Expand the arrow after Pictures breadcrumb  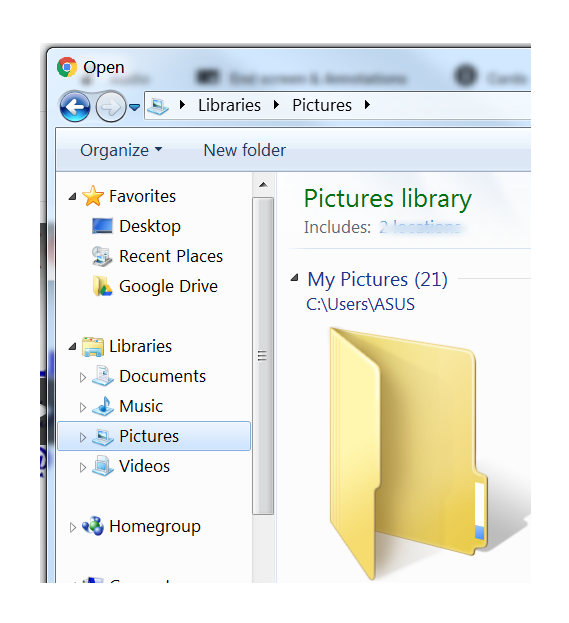(x=367, y=105)
